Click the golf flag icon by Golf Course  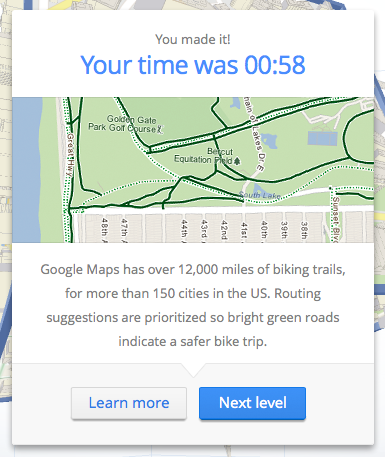[160, 129]
